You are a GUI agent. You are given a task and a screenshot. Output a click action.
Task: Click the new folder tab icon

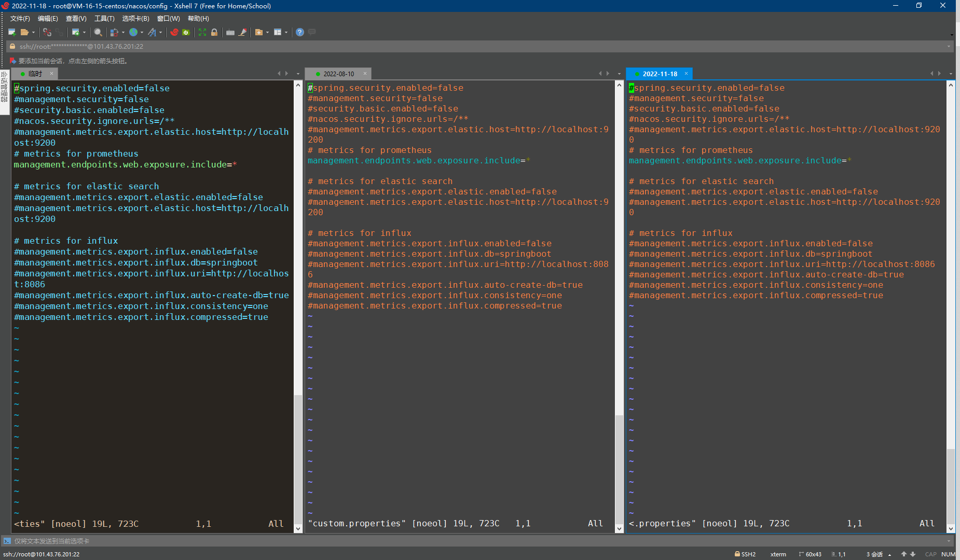(259, 32)
